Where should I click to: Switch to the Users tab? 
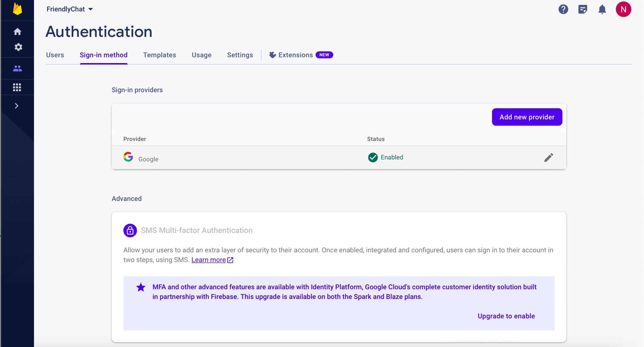pyautogui.click(x=55, y=55)
